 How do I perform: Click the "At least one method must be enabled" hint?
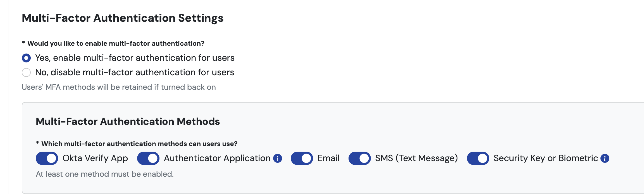(105, 174)
